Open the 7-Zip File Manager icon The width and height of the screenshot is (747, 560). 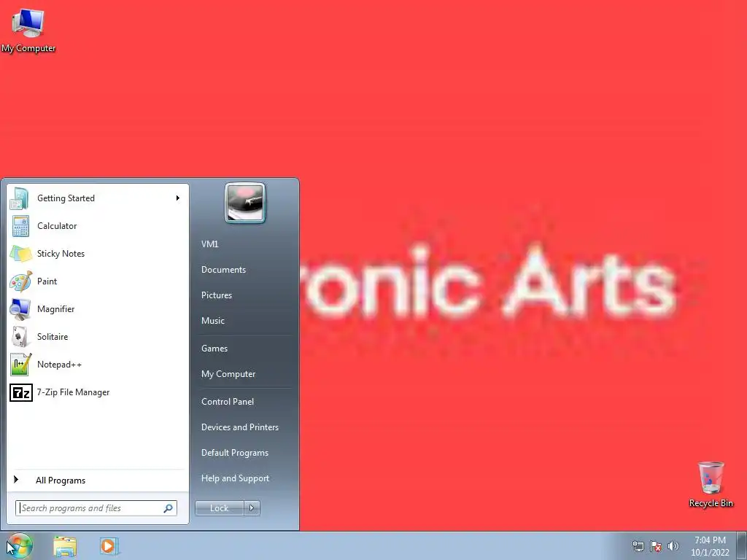tap(21, 392)
